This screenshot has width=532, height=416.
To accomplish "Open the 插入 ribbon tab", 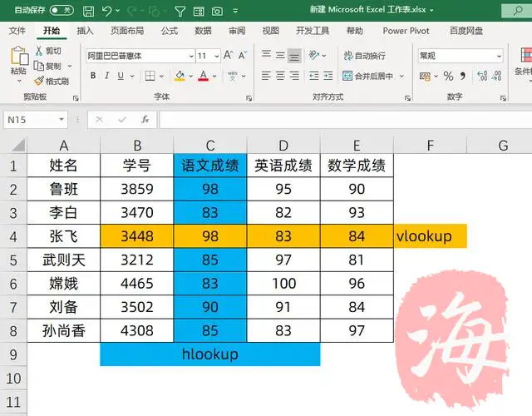I will pyautogui.click(x=85, y=31).
